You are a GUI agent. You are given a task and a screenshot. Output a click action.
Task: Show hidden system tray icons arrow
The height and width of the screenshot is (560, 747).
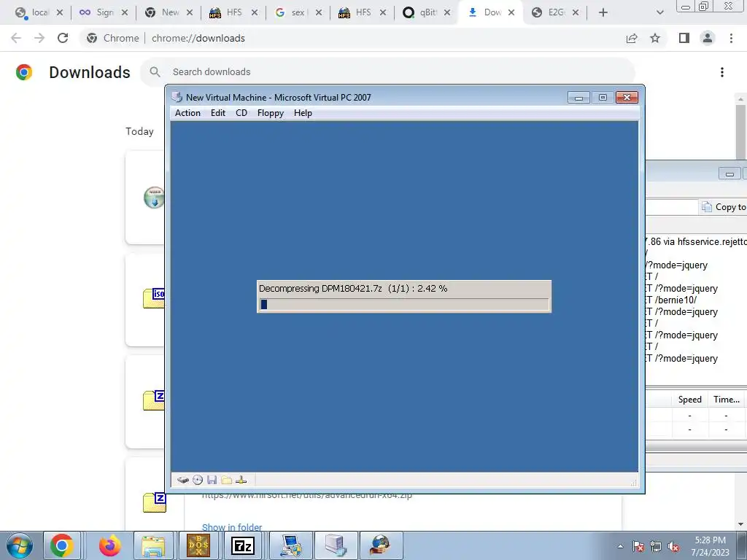click(x=620, y=546)
